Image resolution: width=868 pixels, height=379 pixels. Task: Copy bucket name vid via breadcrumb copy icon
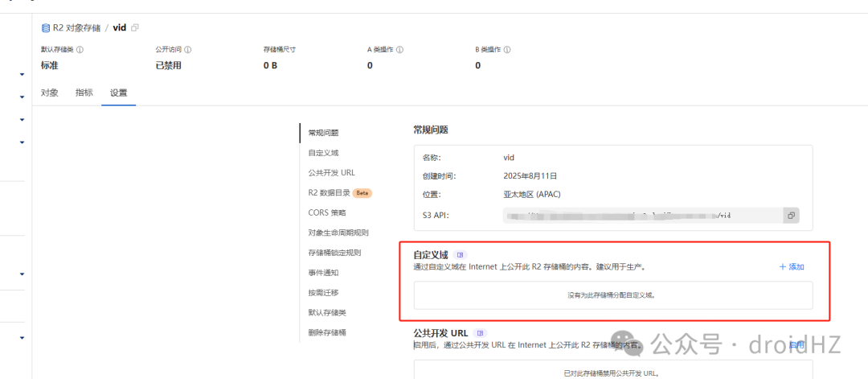click(135, 27)
